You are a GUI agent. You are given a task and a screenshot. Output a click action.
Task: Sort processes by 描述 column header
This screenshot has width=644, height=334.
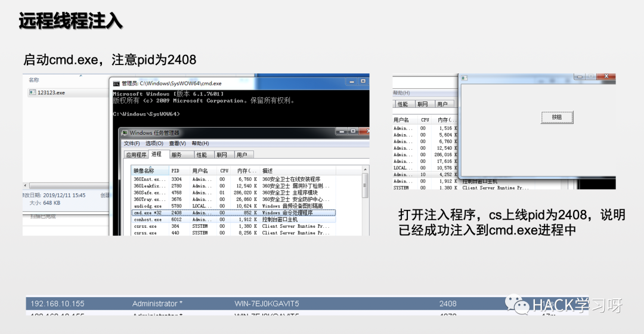[298, 171]
